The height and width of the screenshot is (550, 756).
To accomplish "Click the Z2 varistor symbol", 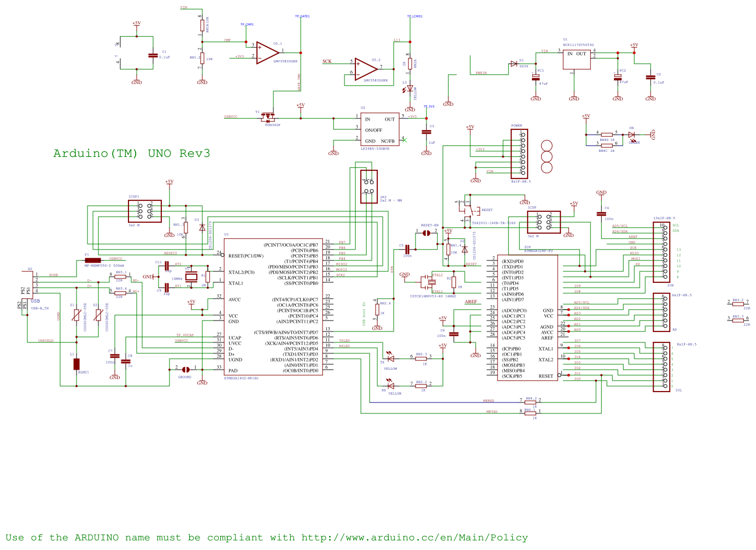I will pyautogui.click(x=98, y=315).
